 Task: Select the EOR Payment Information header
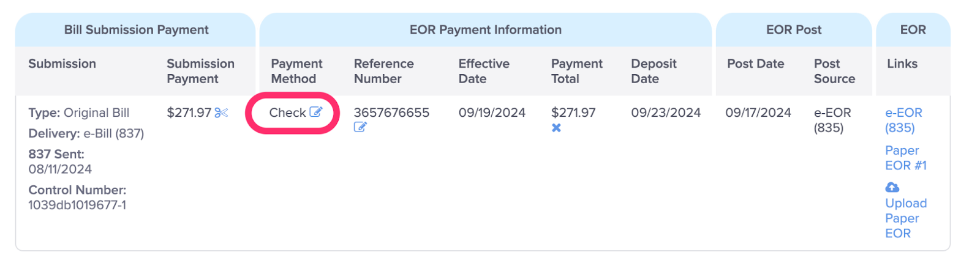pos(486,29)
